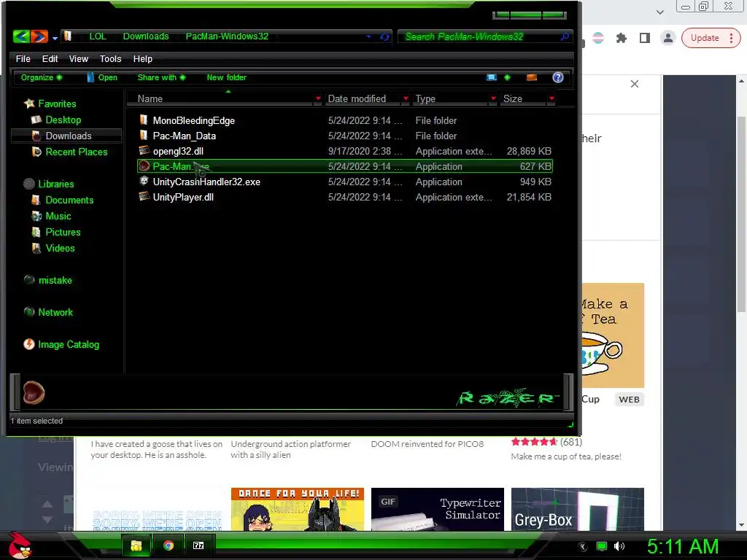Toggle Chrome's side panel icon
The image size is (747, 560).
645,38
